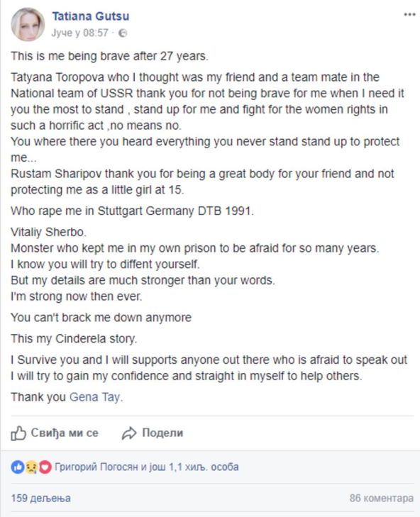
Task: Expand the "86 коментара" comments
Action: tap(382, 498)
